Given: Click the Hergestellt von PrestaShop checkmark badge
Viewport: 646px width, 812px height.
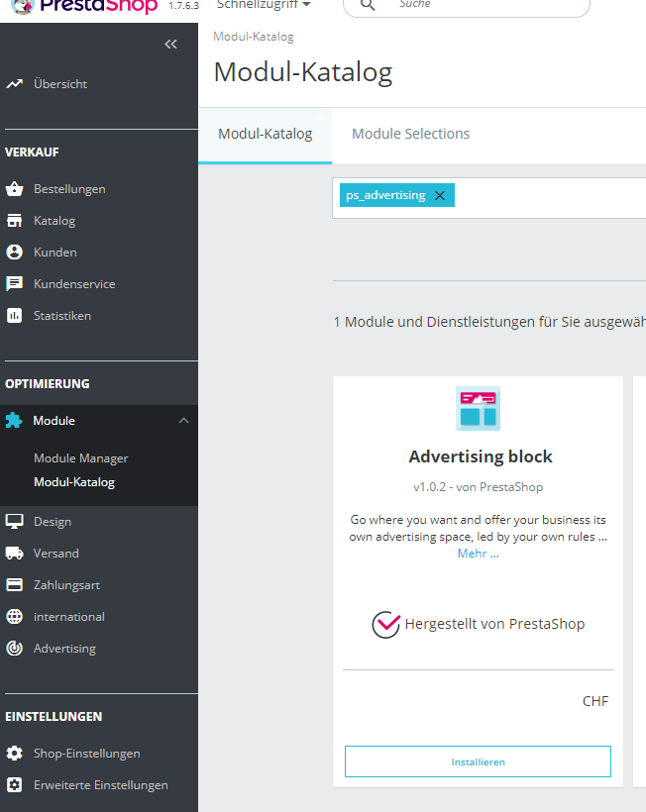Looking at the screenshot, I should [385, 625].
